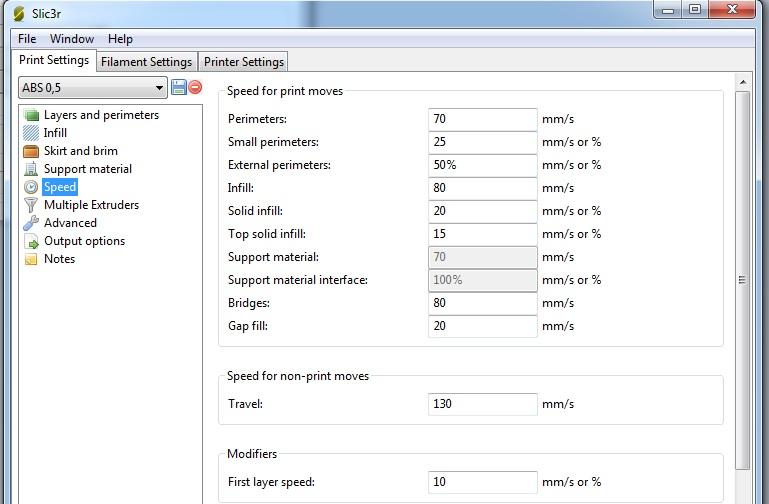This screenshot has height=504, width=769.
Task: Click the Skirt and brim icon
Action: pyautogui.click(x=31, y=151)
